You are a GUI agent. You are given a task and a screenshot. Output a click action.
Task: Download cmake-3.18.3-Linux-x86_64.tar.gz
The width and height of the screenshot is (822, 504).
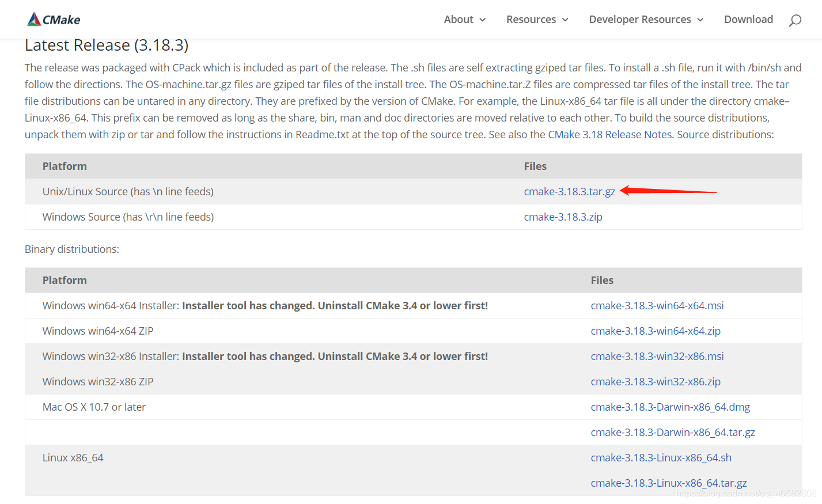click(x=668, y=483)
